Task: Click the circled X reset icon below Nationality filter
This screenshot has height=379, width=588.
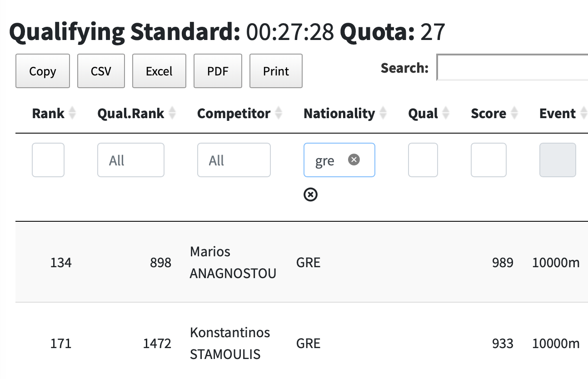Action: coord(310,195)
